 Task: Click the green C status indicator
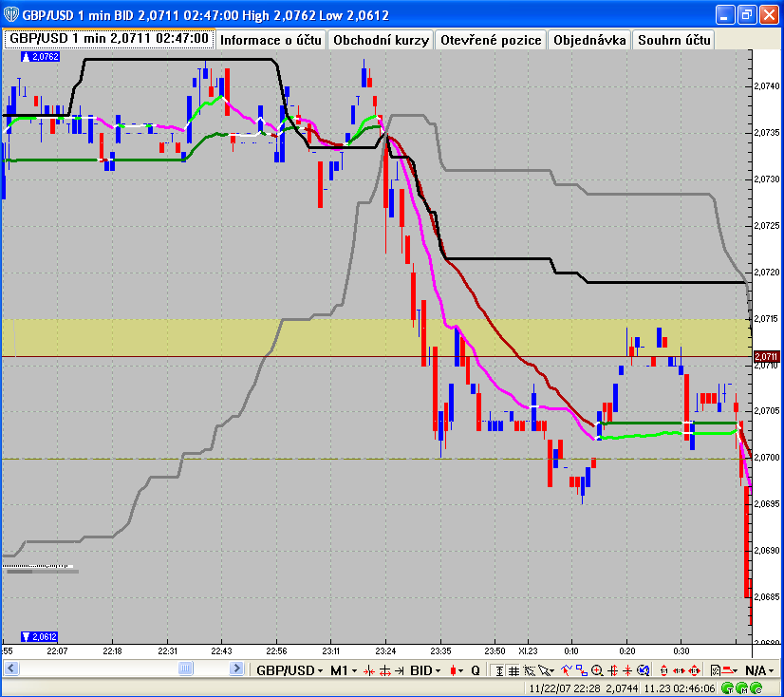pyautogui.click(x=757, y=688)
